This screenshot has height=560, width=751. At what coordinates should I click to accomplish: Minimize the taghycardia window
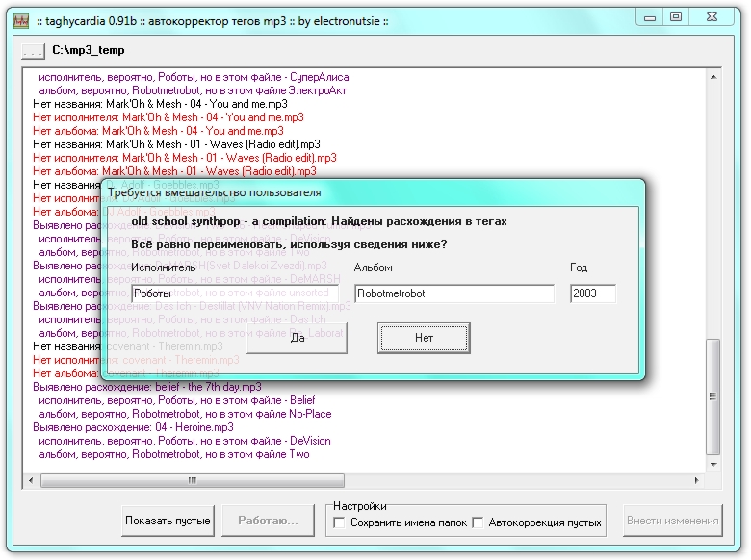click(x=650, y=17)
